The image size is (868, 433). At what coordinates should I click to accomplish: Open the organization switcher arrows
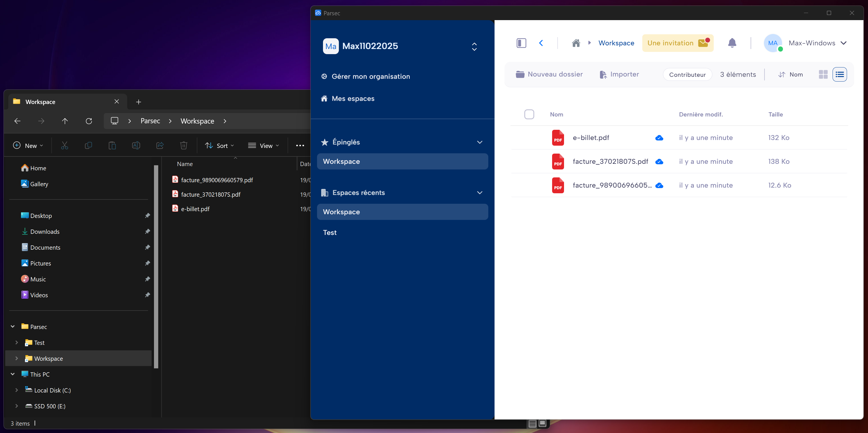474,46
